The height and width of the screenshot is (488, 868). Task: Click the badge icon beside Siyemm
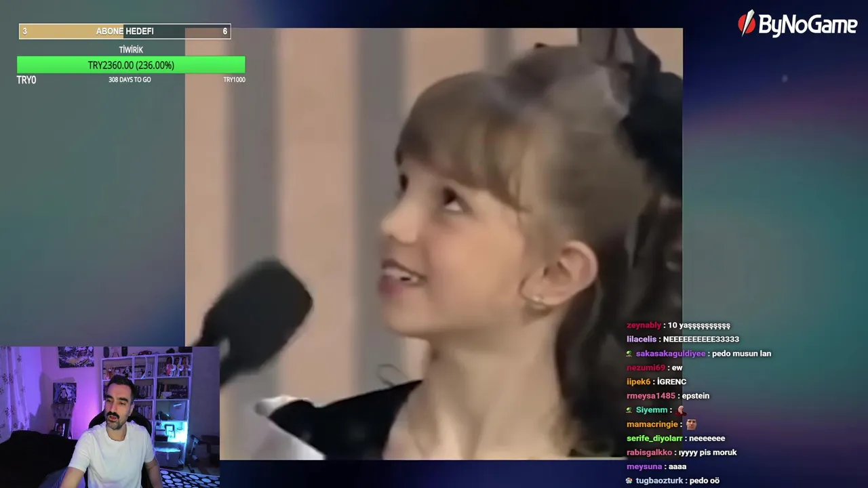(x=629, y=410)
